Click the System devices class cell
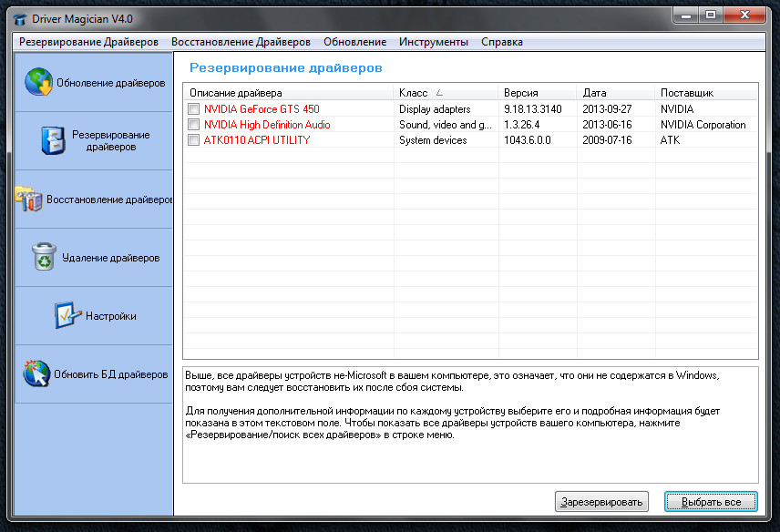This screenshot has width=780, height=532. [433, 140]
